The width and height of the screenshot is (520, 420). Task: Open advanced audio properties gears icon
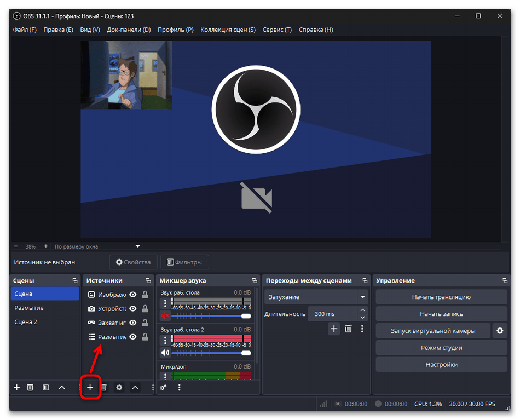(x=164, y=387)
